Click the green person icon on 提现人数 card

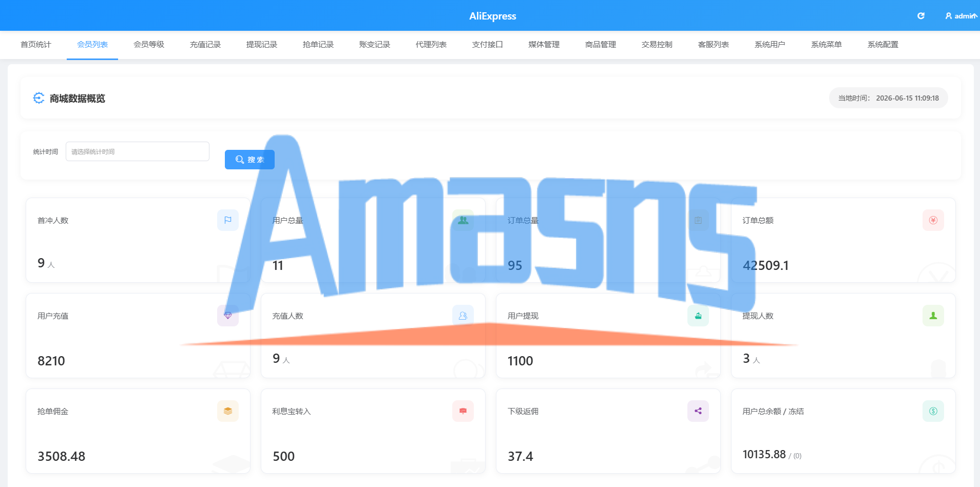933,316
